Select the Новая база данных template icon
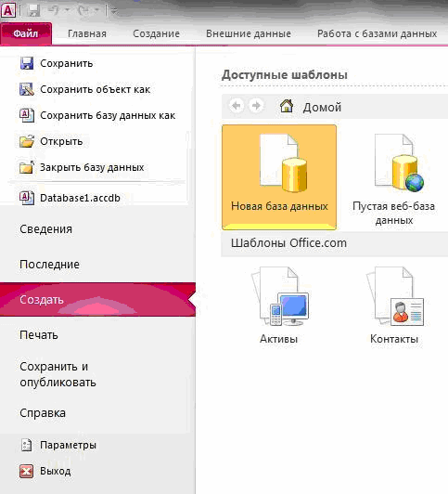 283,162
